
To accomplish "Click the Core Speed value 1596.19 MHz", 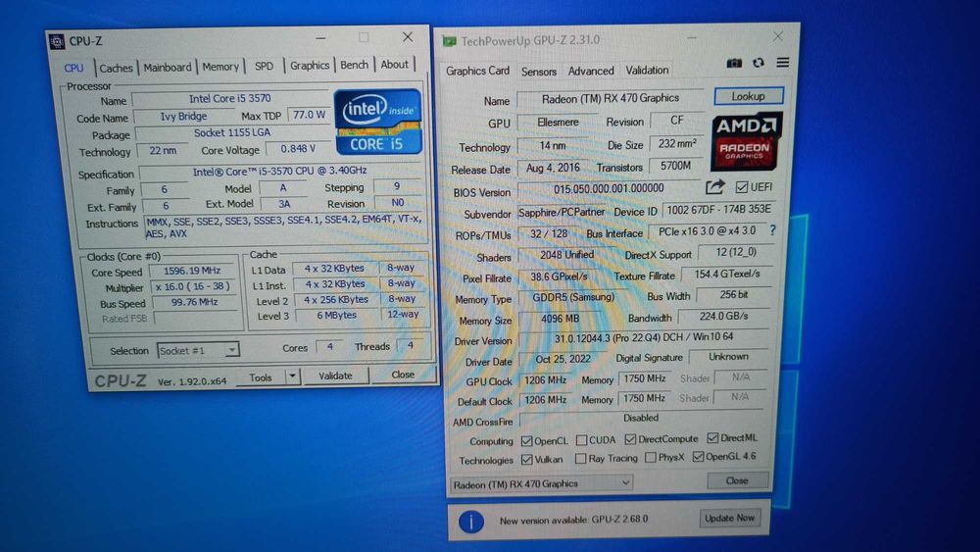I will coord(192,271).
